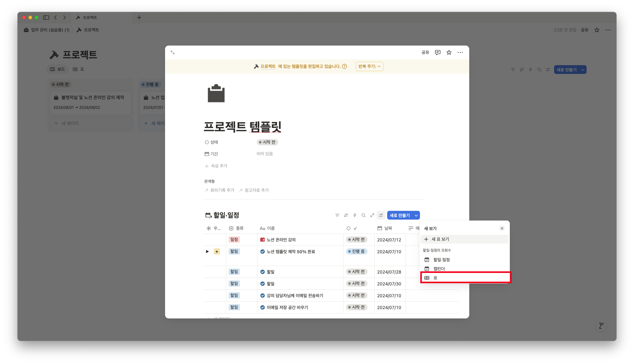Click the sort icon in 할일·일정 toolbar
The image size is (634, 364).
346,215
